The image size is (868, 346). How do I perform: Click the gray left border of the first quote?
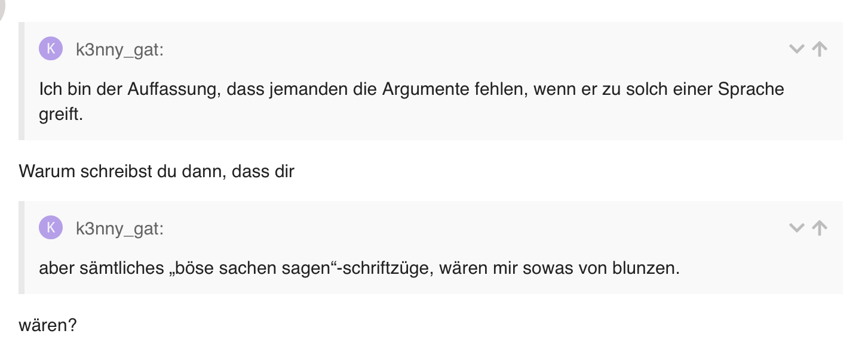coord(22,81)
